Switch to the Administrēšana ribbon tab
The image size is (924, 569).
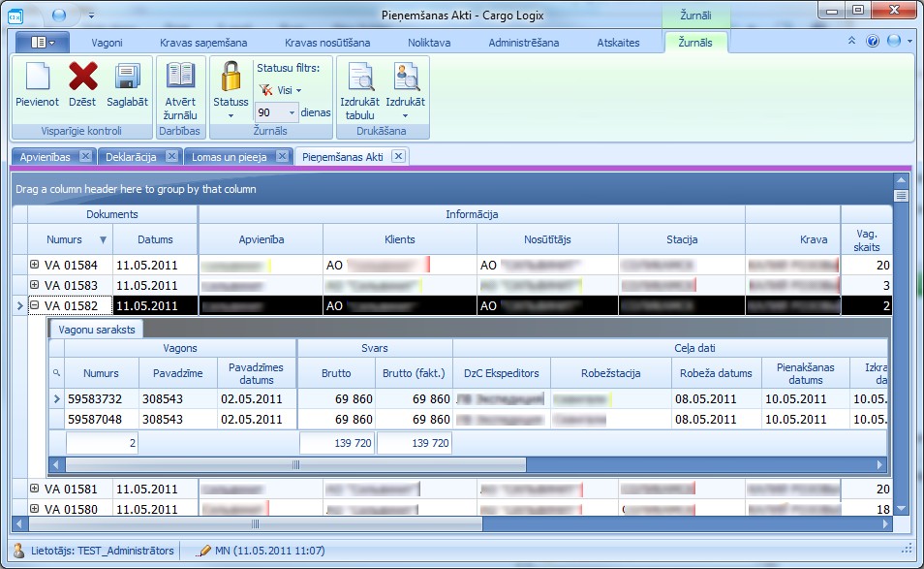tap(523, 43)
